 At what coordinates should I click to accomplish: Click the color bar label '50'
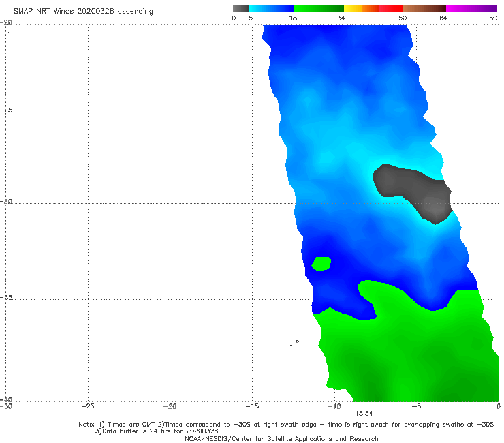click(x=403, y=18)
